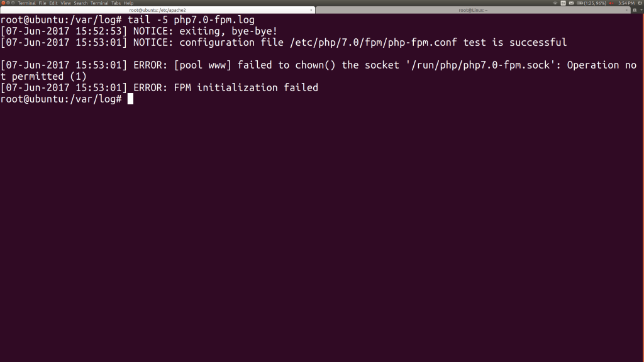The height and width of the screenshot is (362, 644).
Task: Close the root@Linux: ~ tab
Action: coord(626,10)
